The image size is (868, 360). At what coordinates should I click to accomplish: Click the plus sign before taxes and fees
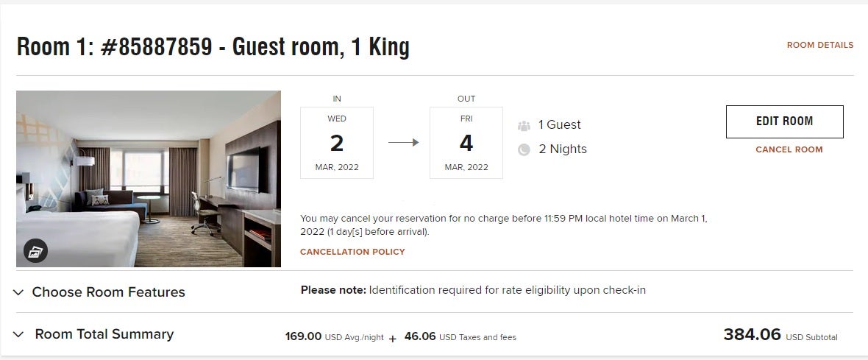point(392,339)
